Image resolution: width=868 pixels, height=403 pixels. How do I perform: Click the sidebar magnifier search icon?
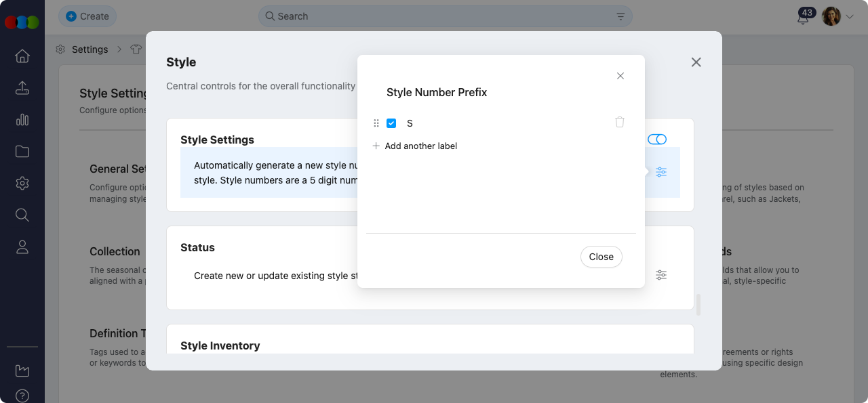22,215
